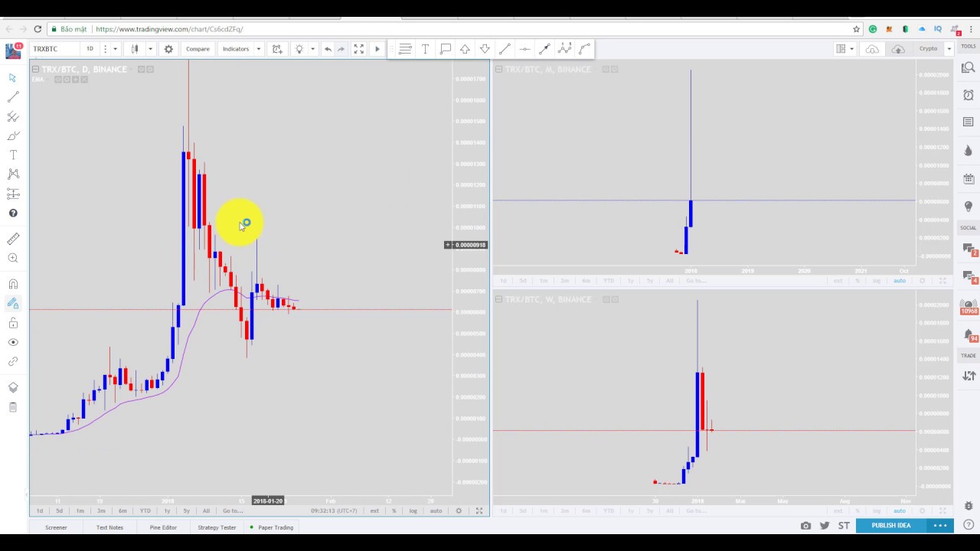980x551 pixels.
Task: Expand the ideas lightbulb dropdown arrow
Action: click(312, 49)
